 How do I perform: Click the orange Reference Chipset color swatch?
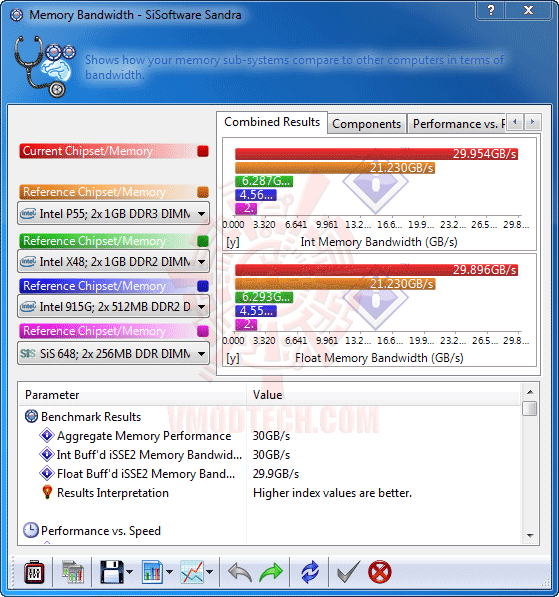click(x=203, y=192)
